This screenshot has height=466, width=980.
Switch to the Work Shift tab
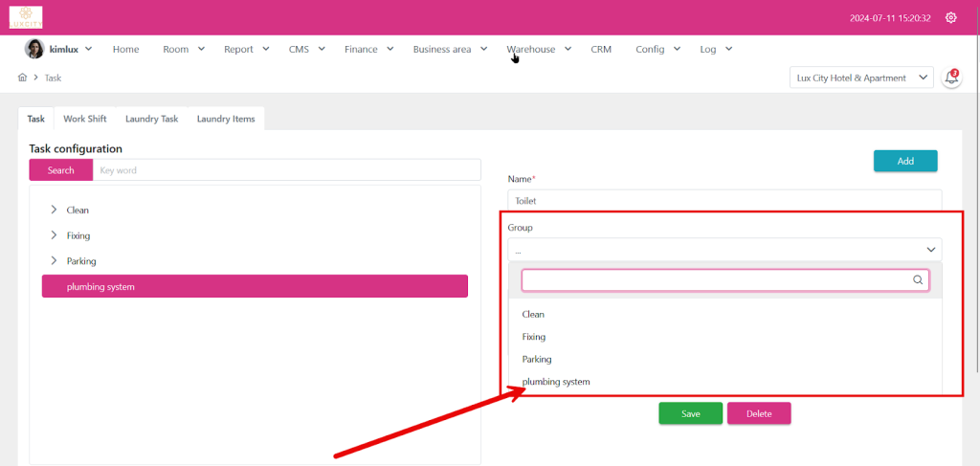[x=85, y=119]
